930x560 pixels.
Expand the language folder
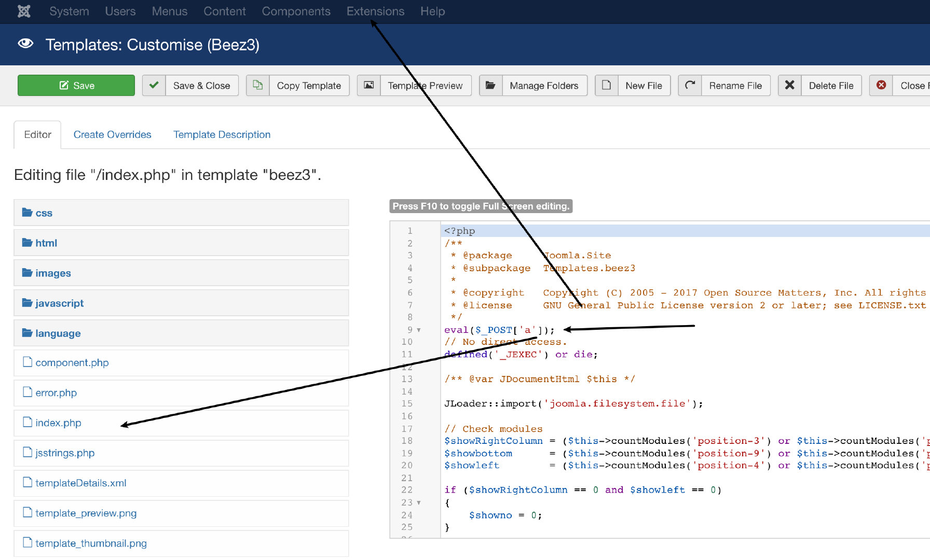[x=181, y=333]
